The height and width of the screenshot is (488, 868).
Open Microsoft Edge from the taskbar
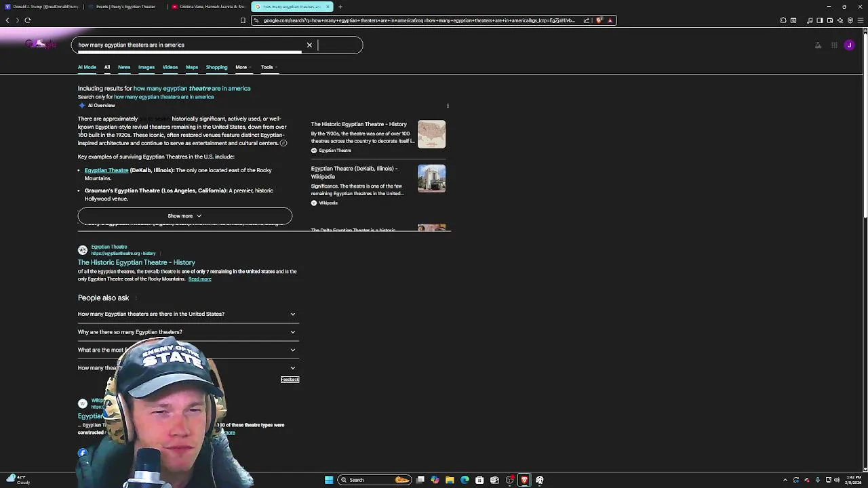(x=465, y=480)
